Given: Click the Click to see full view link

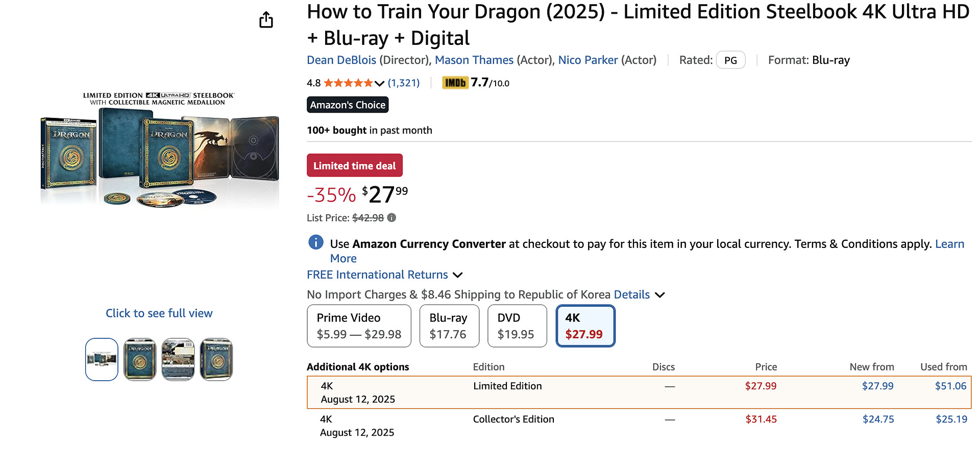Looking at the screenshot, I should tap(159, 313).
